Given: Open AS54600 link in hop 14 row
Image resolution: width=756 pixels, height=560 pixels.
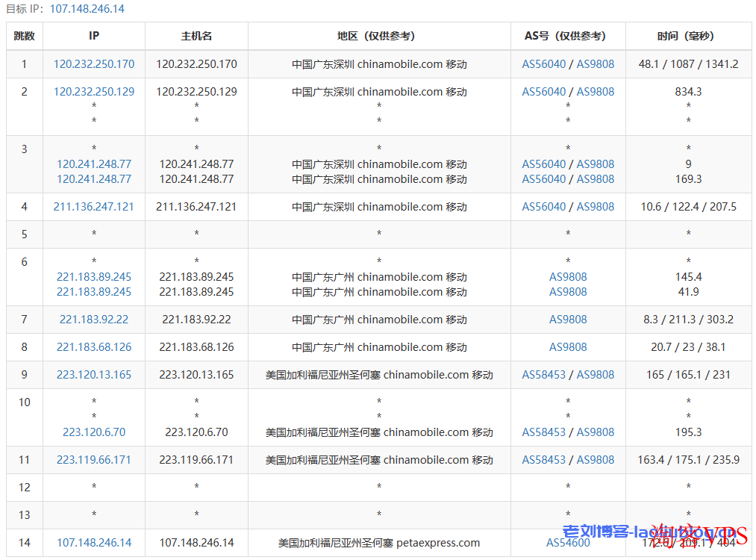Looking at the screenshot, I should (x=568, y=543).
